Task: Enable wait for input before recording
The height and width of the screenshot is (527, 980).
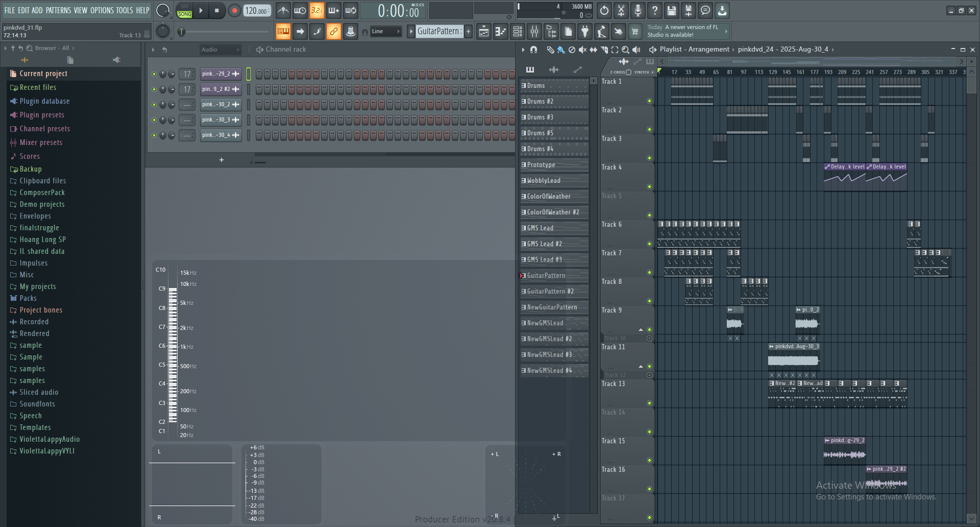Action: pos(300,10)
